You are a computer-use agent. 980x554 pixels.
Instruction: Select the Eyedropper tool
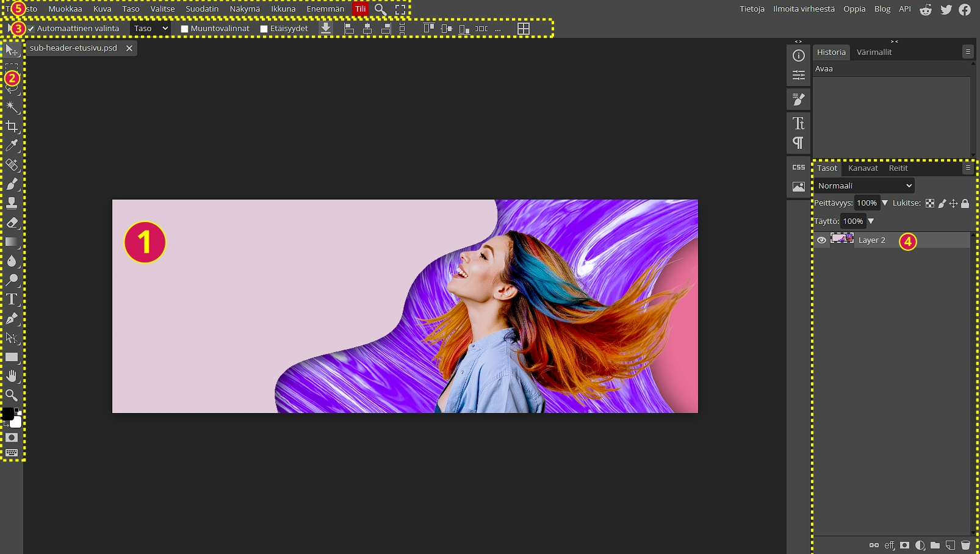click(x=12, y=146)
